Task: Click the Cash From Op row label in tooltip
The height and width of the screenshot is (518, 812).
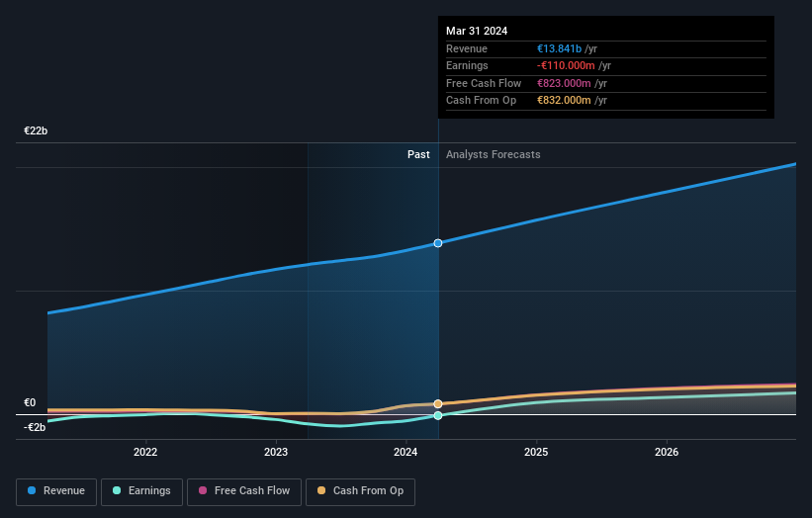Action: click(x=481, y=101)
